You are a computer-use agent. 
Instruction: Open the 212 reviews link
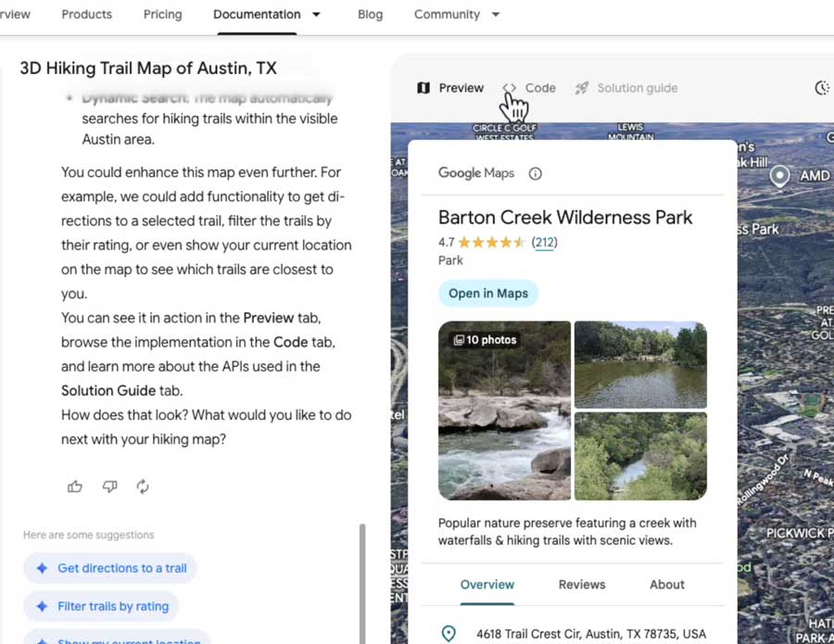[x=545, y=241]
